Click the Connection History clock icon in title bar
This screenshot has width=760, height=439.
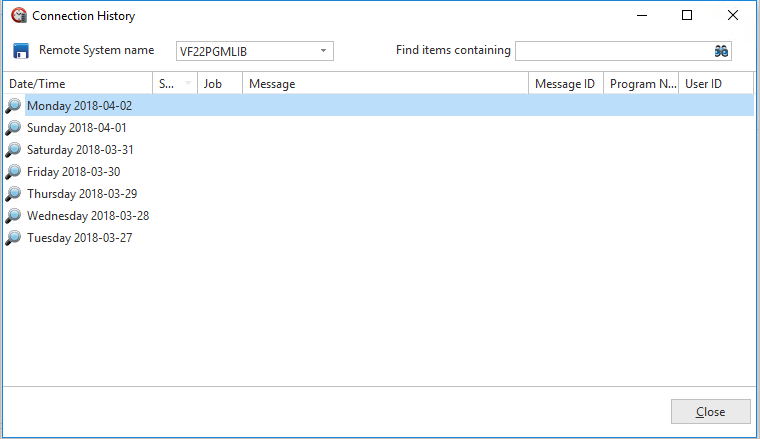click(19, 16)
